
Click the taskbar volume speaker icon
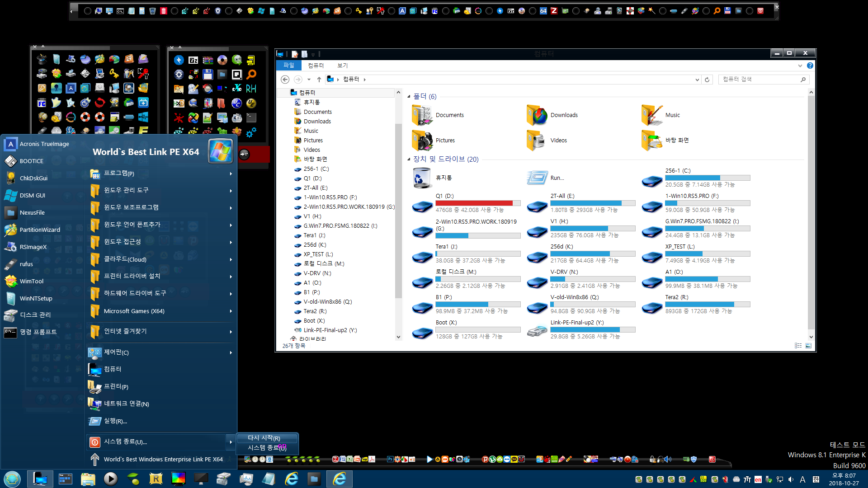pyautogui.click(x=791, y=479)
